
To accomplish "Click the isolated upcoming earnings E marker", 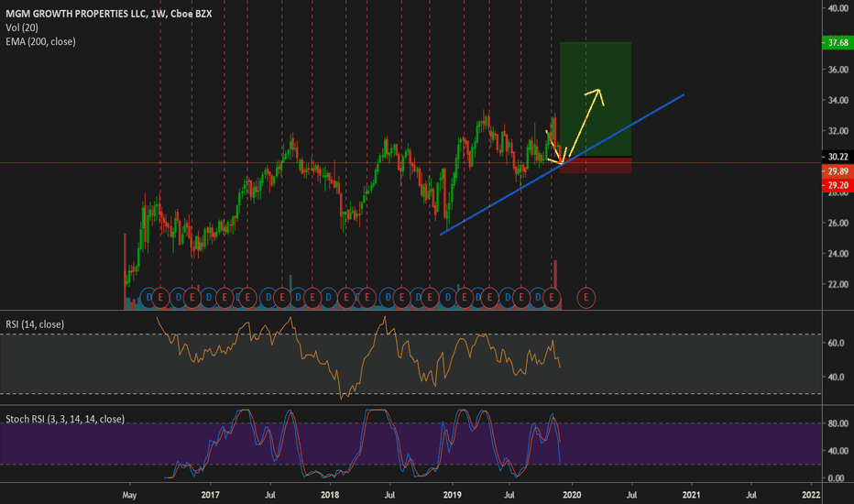I will pyautogui.click(x=586, y=298).
